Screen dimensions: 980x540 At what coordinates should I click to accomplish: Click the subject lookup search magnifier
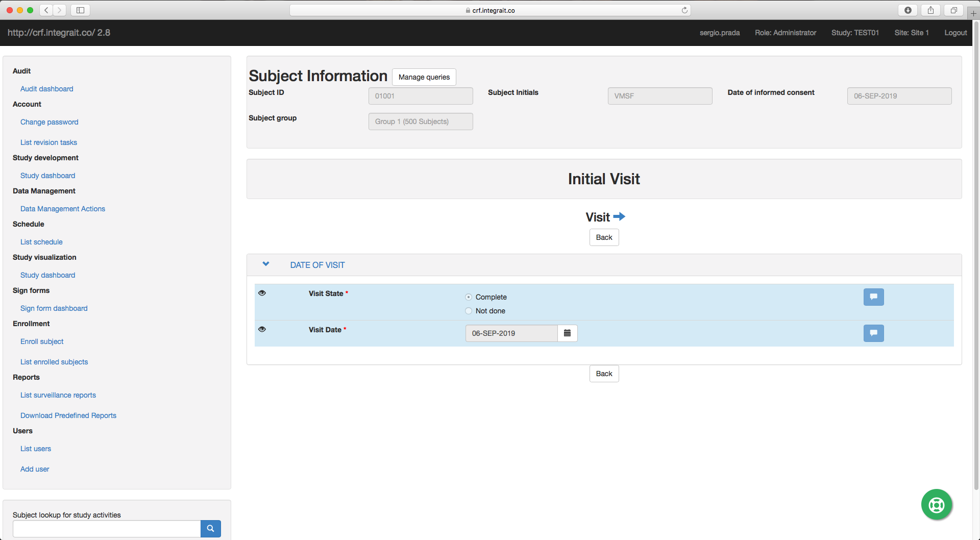210,528
